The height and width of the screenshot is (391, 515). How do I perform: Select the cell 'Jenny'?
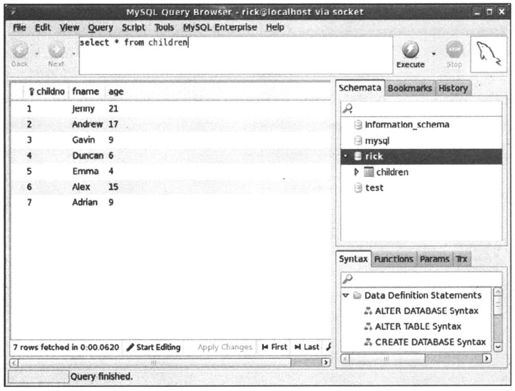[83, 109]
